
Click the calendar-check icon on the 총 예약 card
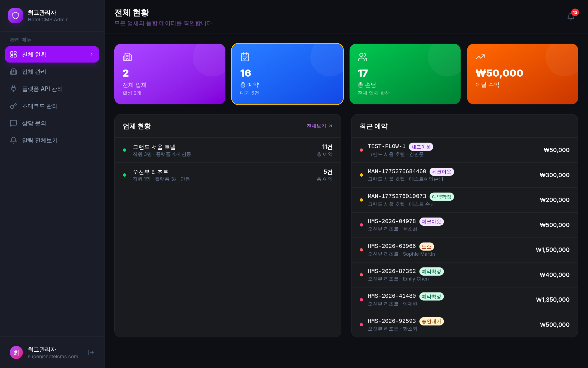tap(245, 57)
